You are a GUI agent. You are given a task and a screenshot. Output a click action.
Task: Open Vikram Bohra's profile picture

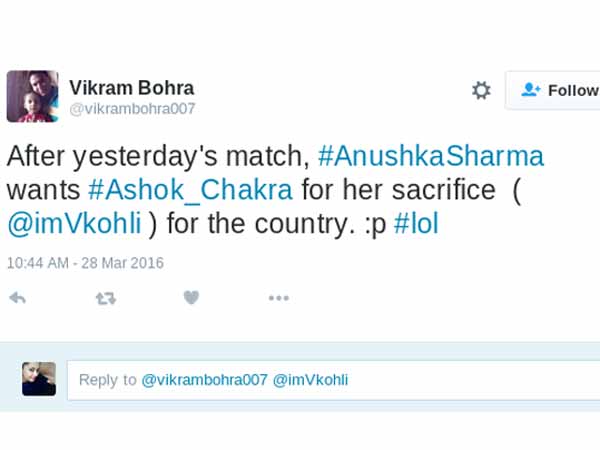pyautogui.click(x=31, y=96)
